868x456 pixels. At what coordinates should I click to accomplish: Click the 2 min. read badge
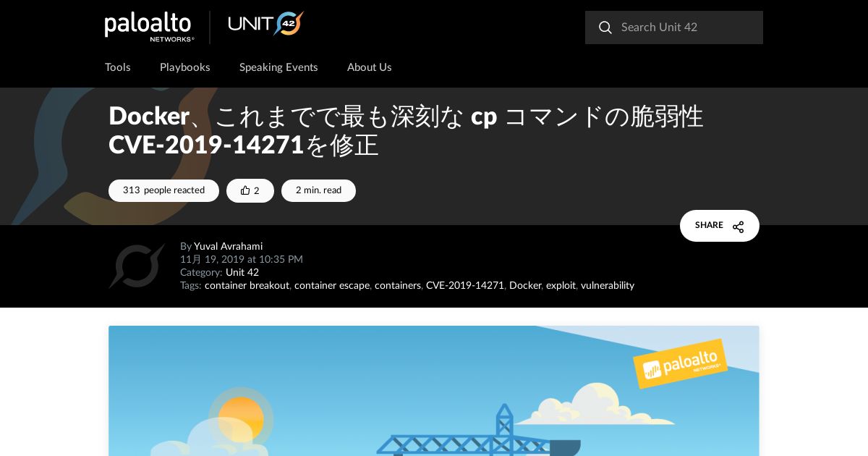coord(318,190)
